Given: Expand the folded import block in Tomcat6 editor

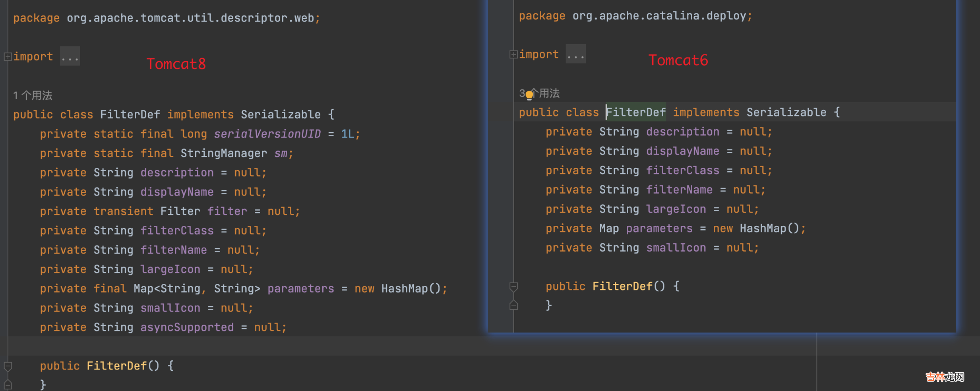Looking at the screenshot, I should pos(513,54).
